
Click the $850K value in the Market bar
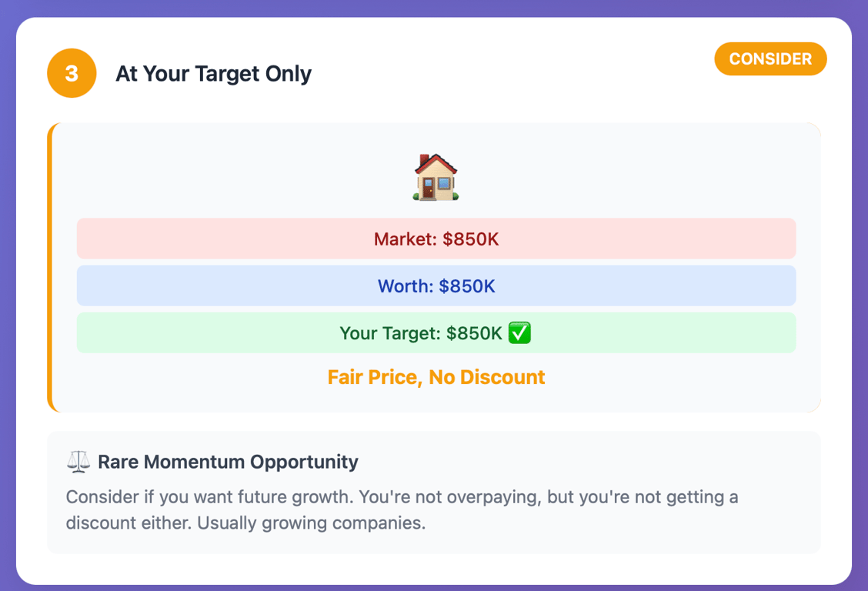click(x=471, y=239)
